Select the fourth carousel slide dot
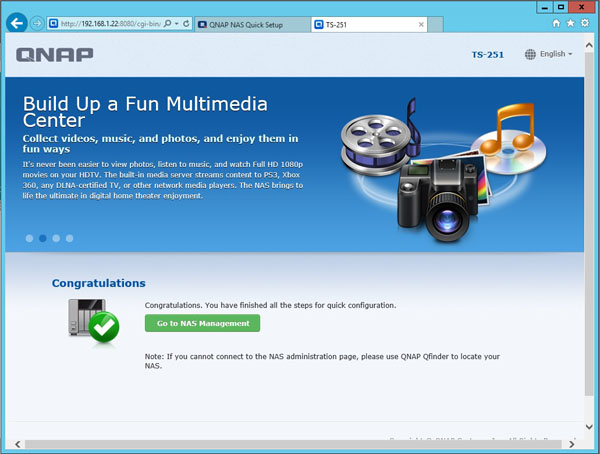Viewport: 600px width, 454px height. (x=70, y=238)
